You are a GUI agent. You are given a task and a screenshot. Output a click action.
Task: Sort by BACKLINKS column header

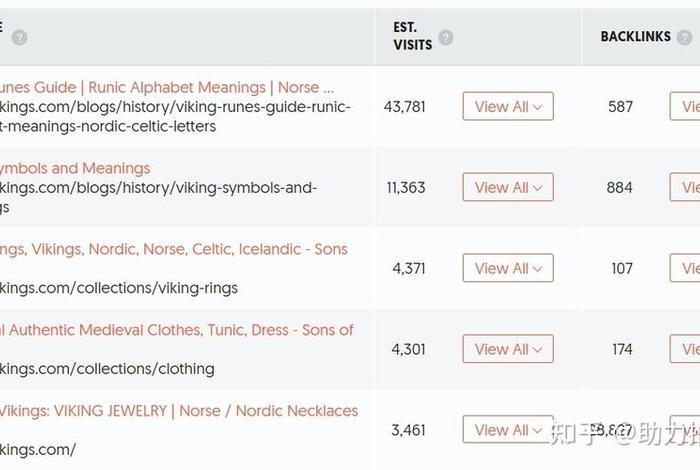click(635, 37)
